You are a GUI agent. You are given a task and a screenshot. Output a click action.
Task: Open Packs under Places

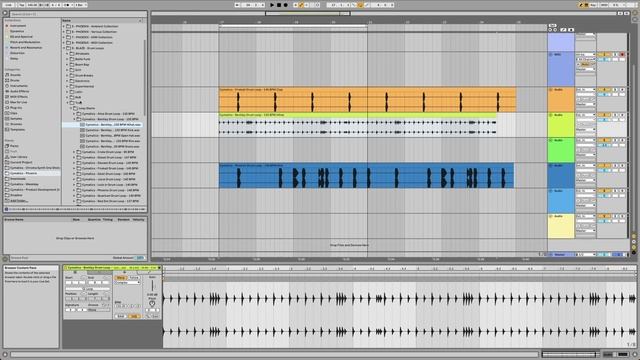click(x=14, y=146)
